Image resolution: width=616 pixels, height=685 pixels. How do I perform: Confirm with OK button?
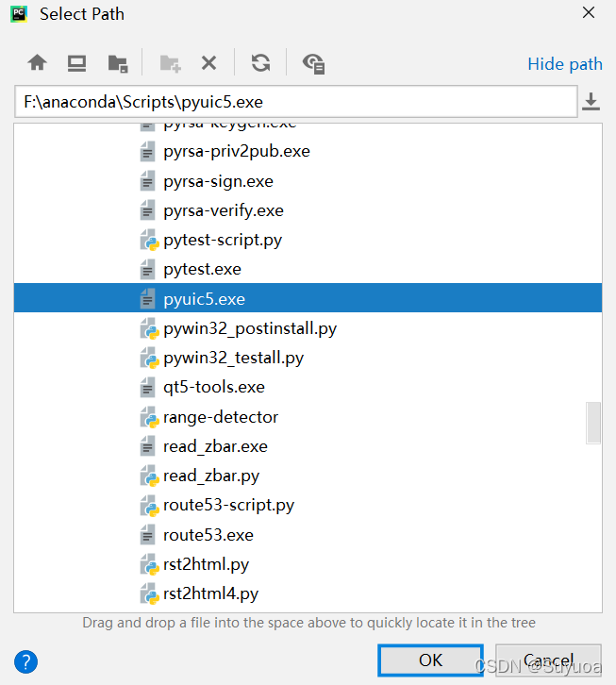(430, 660)
